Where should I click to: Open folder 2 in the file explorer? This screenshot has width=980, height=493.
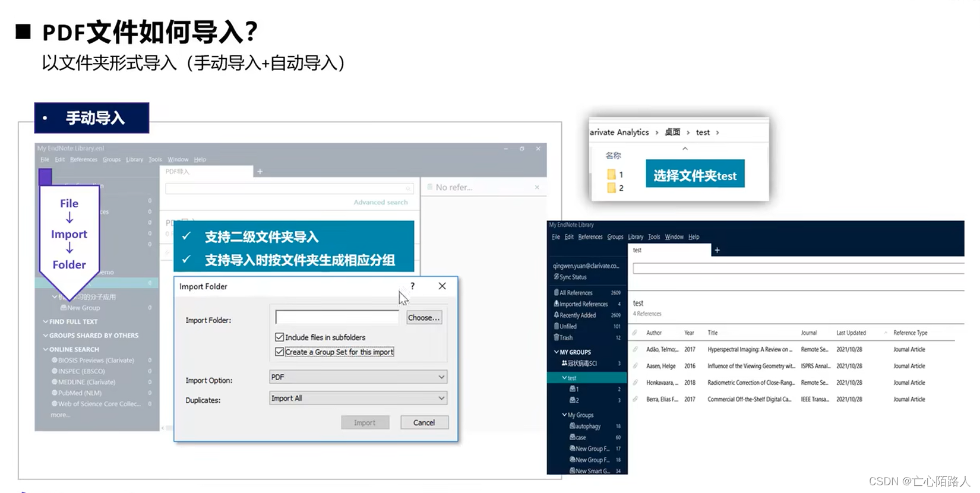[615, 188]
